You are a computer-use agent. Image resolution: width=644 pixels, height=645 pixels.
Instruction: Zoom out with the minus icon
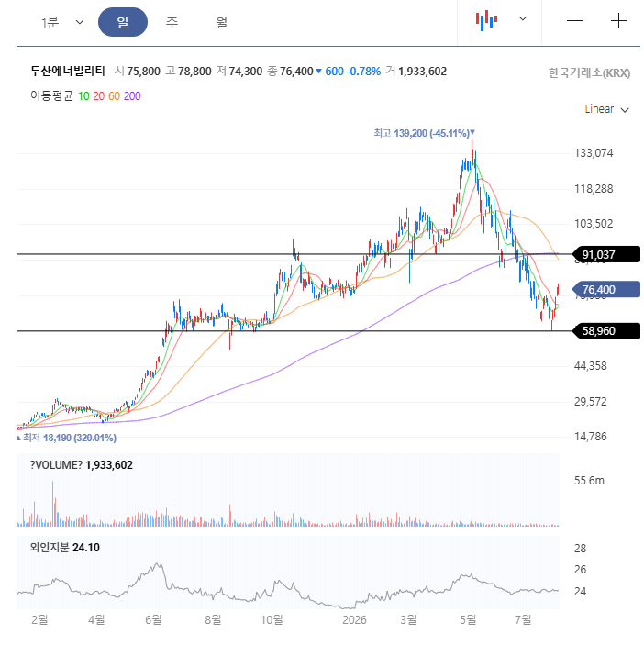click(x=574, y=20)
